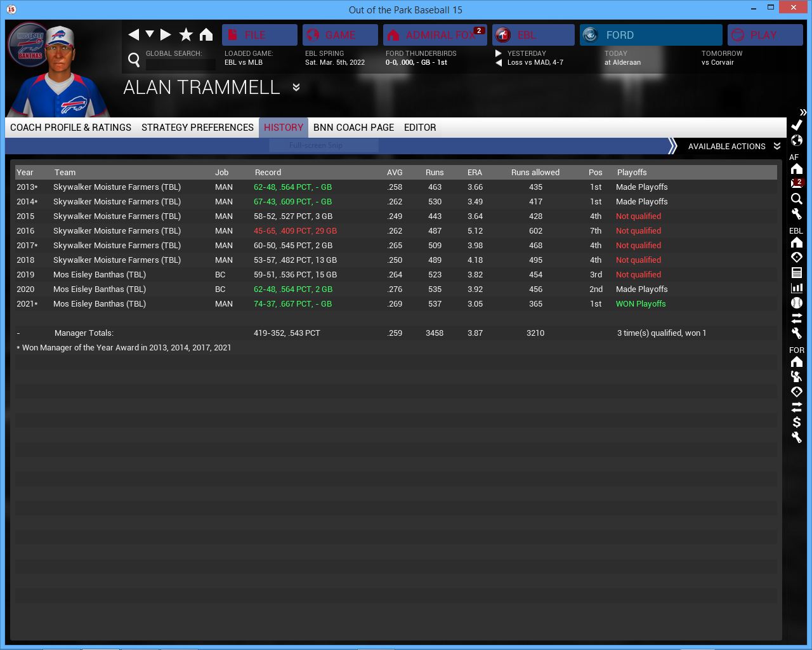Click the sidebar magnifying glass search icon
Viewport: 812px width, 650px height.
point(797,199)
